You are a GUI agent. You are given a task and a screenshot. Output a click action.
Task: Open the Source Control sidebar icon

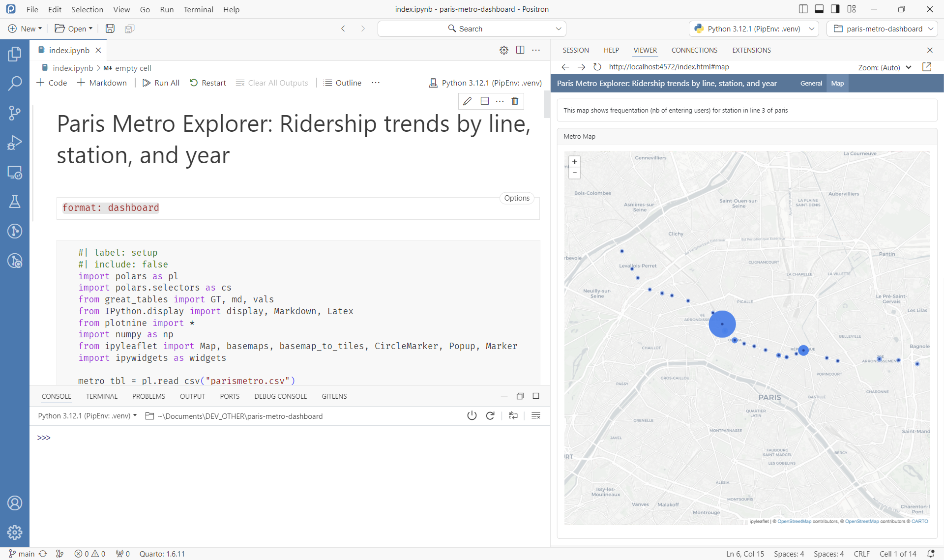coord(15,113)
